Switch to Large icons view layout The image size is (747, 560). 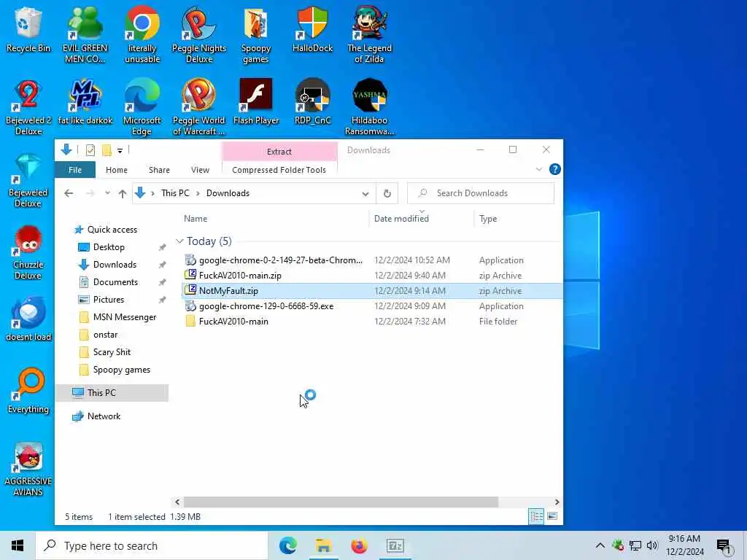(x=552, y=516)
